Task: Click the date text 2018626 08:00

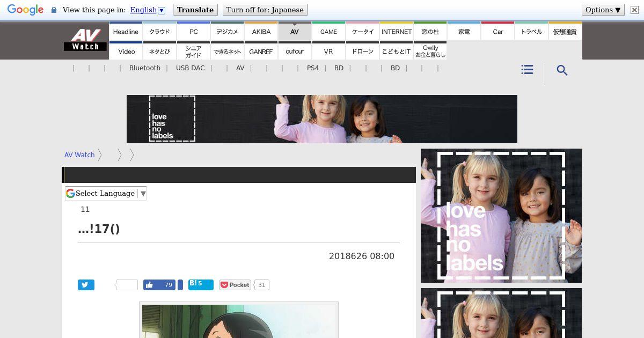Action: point(362,256)
